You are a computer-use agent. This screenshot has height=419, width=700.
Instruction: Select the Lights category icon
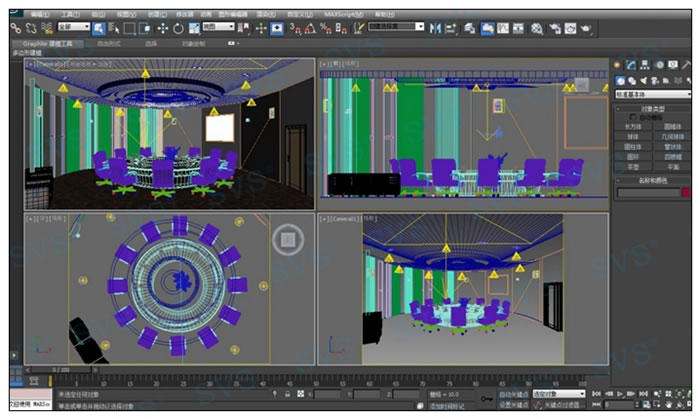[642, 80]
